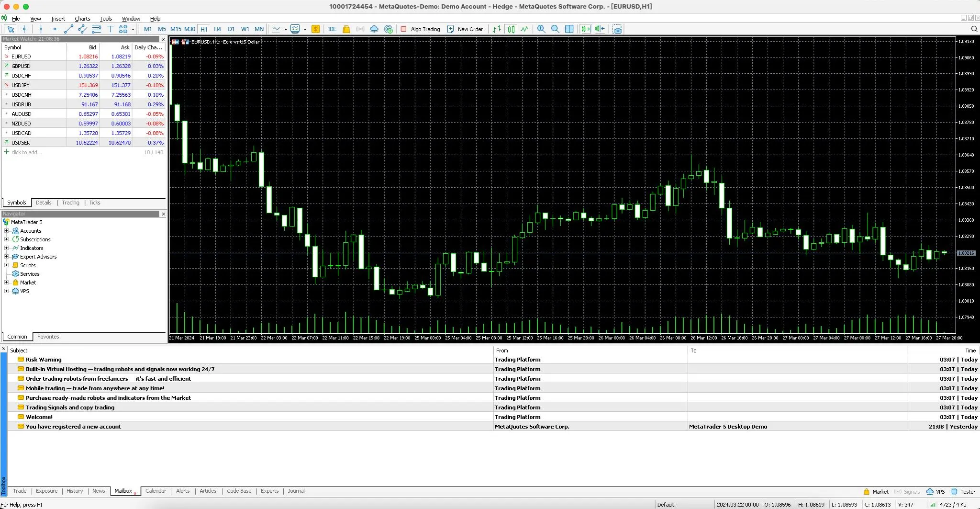Image resolution: width=980 pixels, height=509 pixels.
Task: Take a chart screenshot with camera icon
Action: pos(617,29)
